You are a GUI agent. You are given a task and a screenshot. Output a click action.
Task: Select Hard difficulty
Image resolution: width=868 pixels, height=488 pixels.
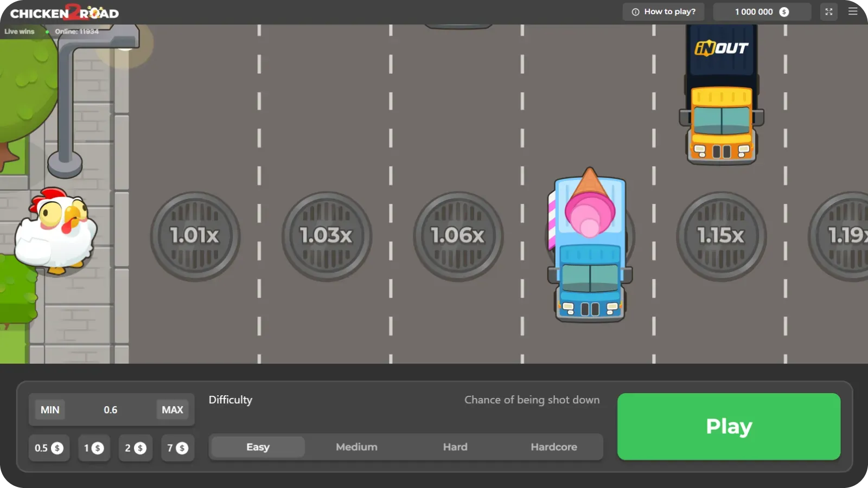(x=455, y=447)
